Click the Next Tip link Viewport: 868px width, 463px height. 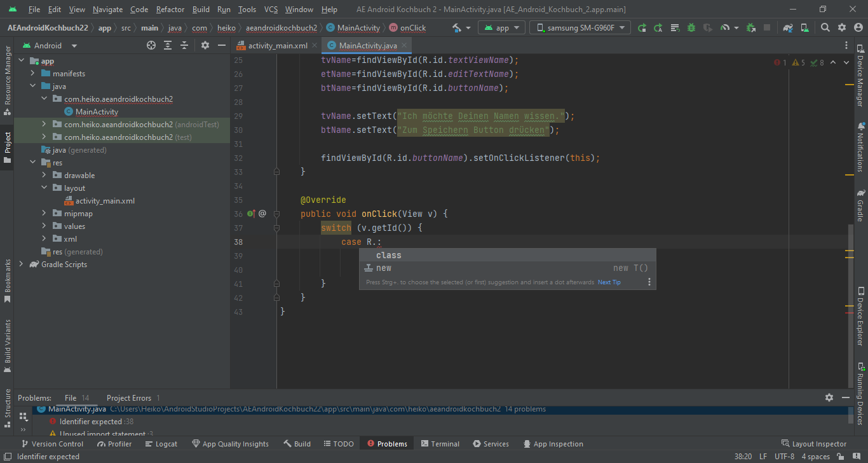609,282
